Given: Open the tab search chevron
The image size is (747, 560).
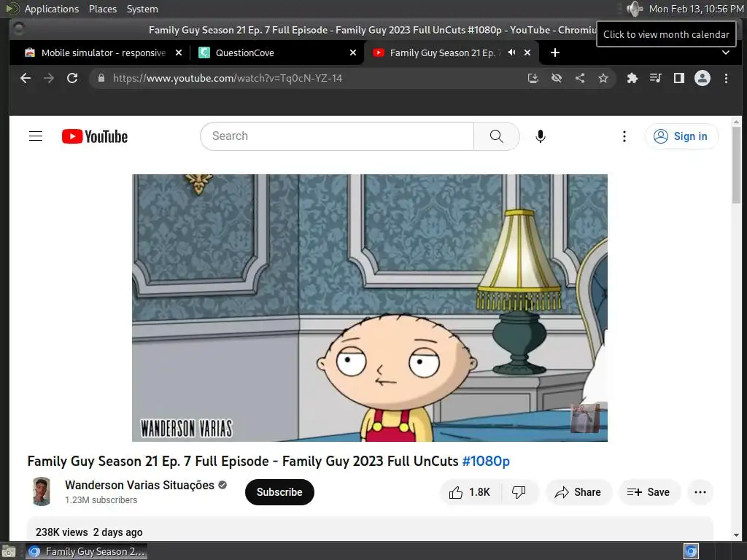Looking at the screenshot, I should [726, 52].
